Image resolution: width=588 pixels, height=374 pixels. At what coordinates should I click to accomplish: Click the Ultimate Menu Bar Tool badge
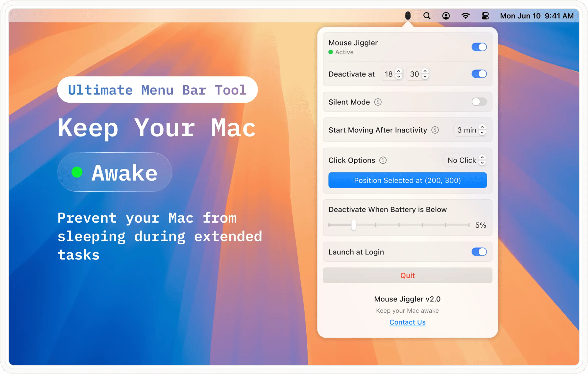[158, 90]
